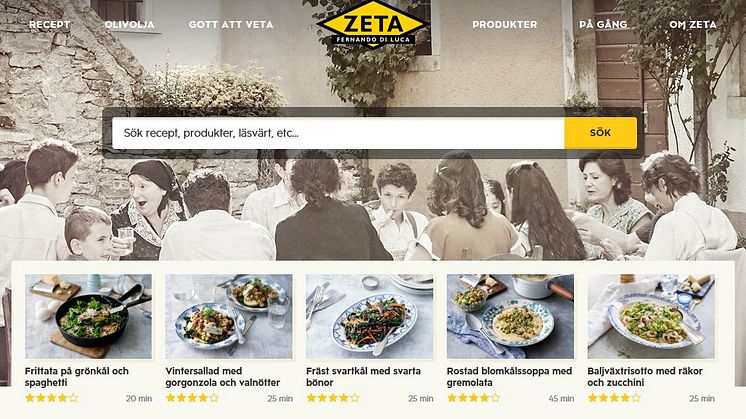Viewport: 746px width, 419px height.
Task: Open the Vintersallad med gorgonzola photo
Action: pyautogui.click(x=229, y=316)
